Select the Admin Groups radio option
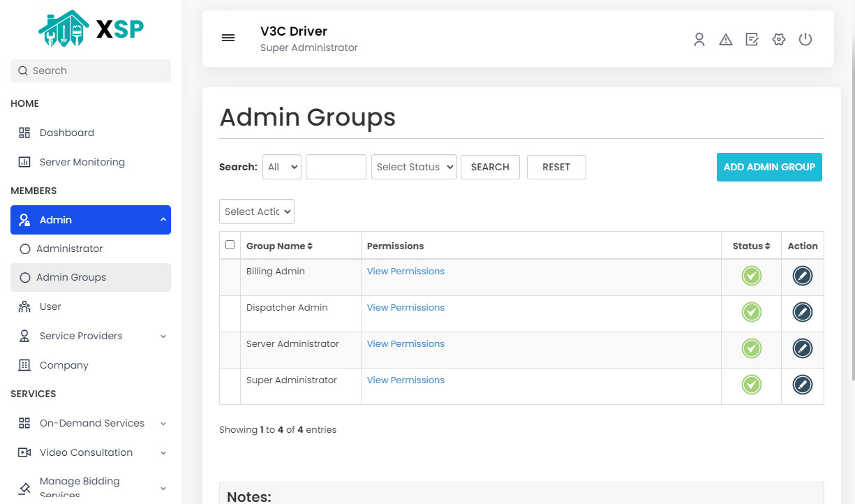The image size is (855, 504). [24, 277]
